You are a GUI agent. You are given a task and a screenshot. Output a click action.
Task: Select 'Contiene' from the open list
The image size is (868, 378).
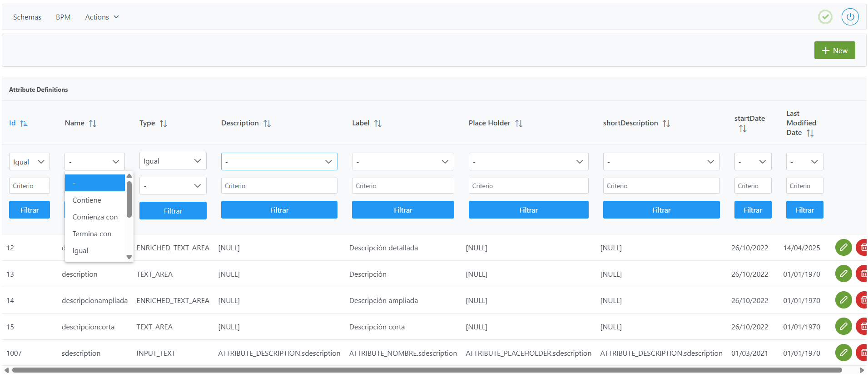pyautogui.click(x=87, y=200)
